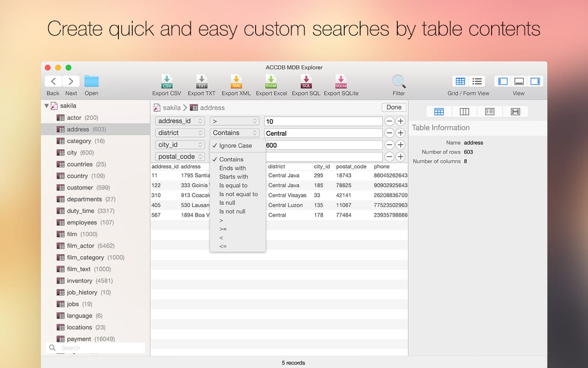Select the Export XML toolbar icon
588x368 pixels.
coord(236,84)
